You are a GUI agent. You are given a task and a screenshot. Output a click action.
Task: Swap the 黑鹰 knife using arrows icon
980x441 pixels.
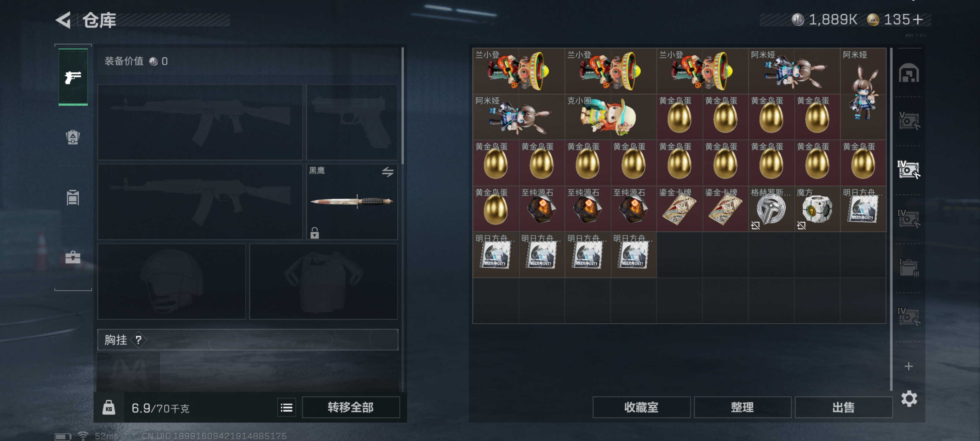[388, 172]
